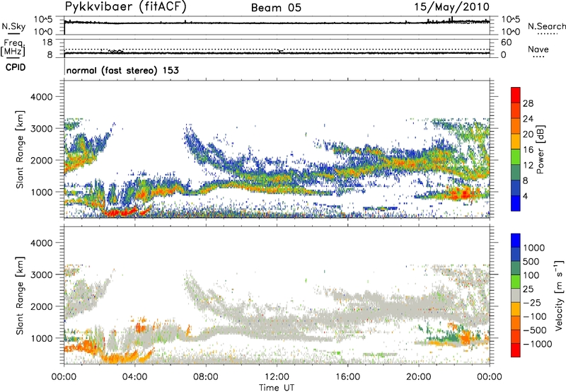This screenshot has width=566, height=392.
Task: Select the "Freq. [MHz]" axis label
Action: click(13, 48)
